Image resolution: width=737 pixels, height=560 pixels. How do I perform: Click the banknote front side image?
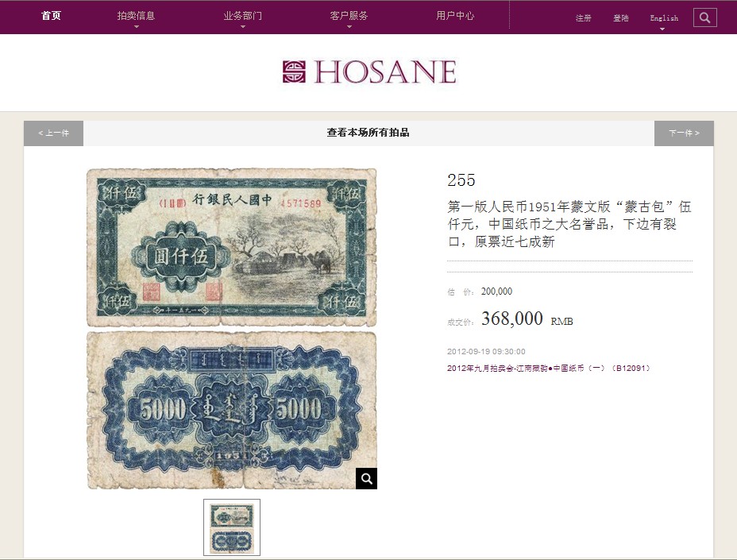232,247
